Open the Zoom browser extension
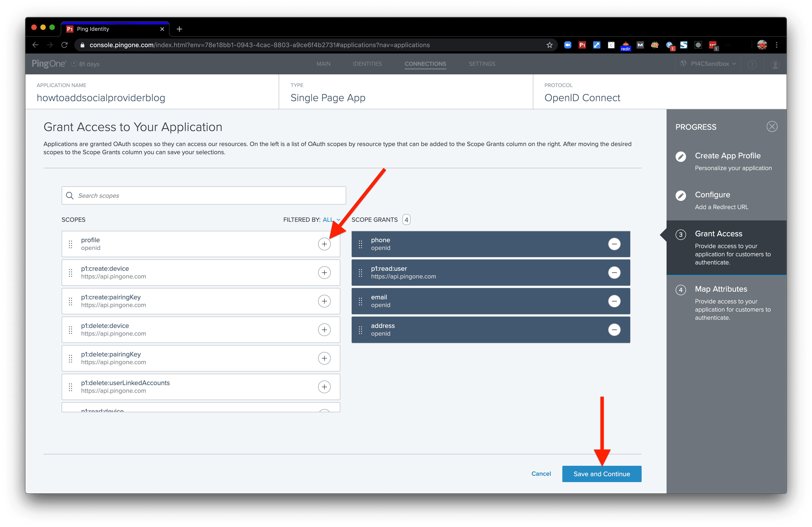This screenshot has width=812, height=527. [568, 45]
